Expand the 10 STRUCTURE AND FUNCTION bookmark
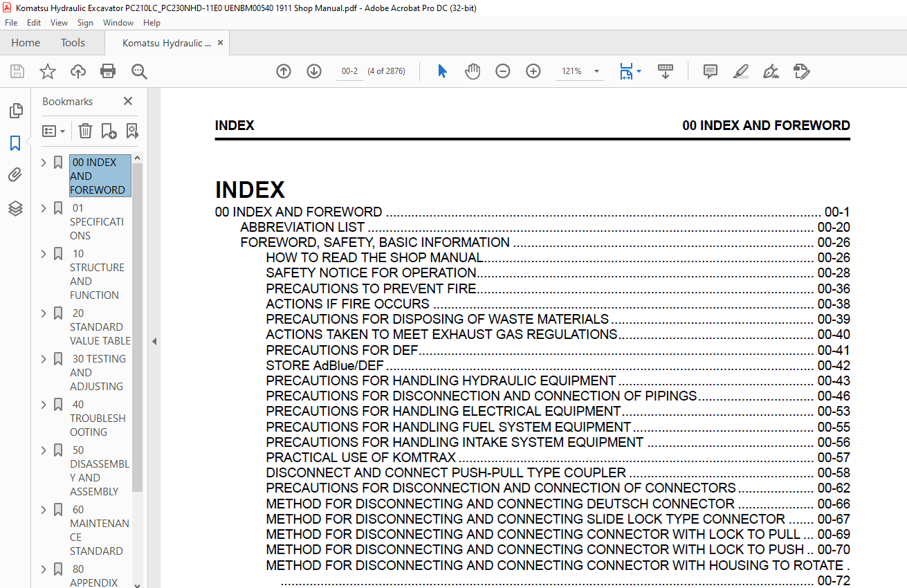The height and width of the screenshot is (588, 907). [x=44, y=254]
